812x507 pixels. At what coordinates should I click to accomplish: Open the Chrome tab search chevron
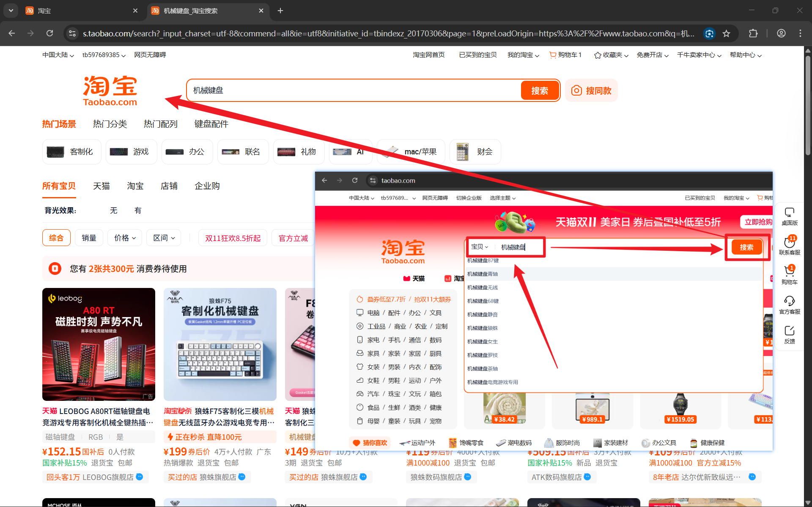coord(11,11)
